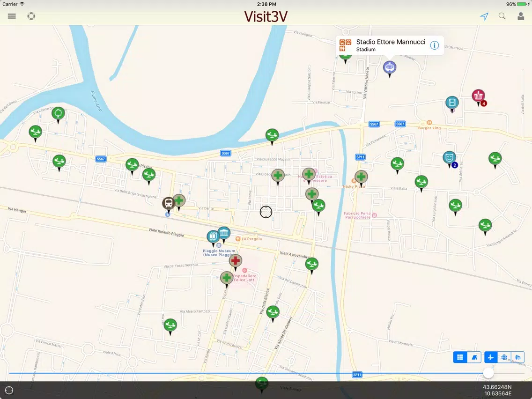Tap the Viale Rinaldo Piaggio street label

(x=166, y=232)
